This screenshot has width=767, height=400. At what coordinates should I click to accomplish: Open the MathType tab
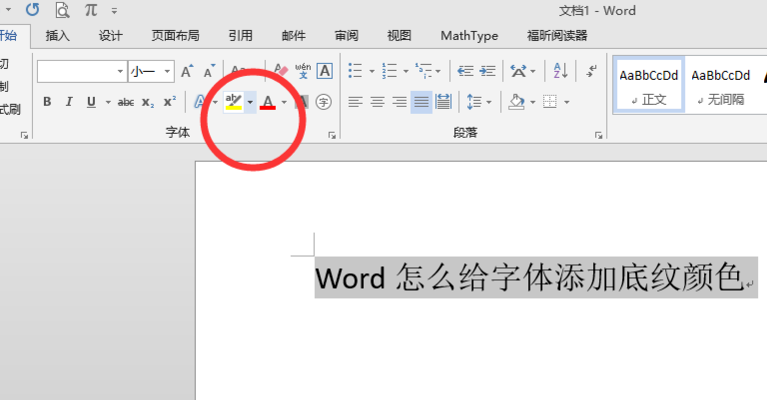[469, 36]
